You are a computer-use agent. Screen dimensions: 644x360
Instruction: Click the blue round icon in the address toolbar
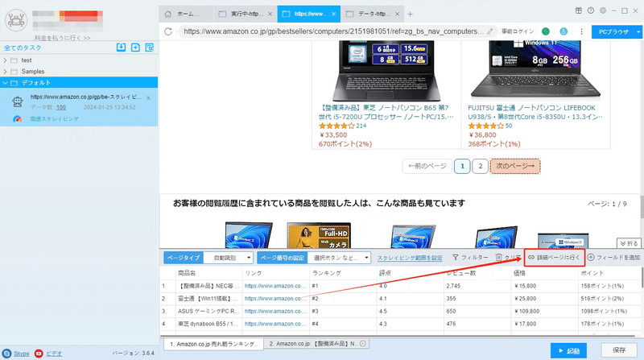coord(563,31)
